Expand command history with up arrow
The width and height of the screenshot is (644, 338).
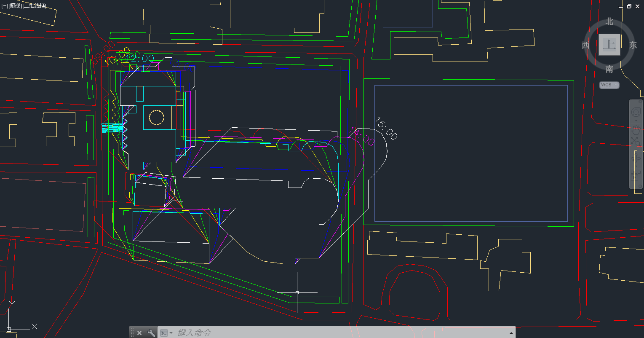[511, 333]
